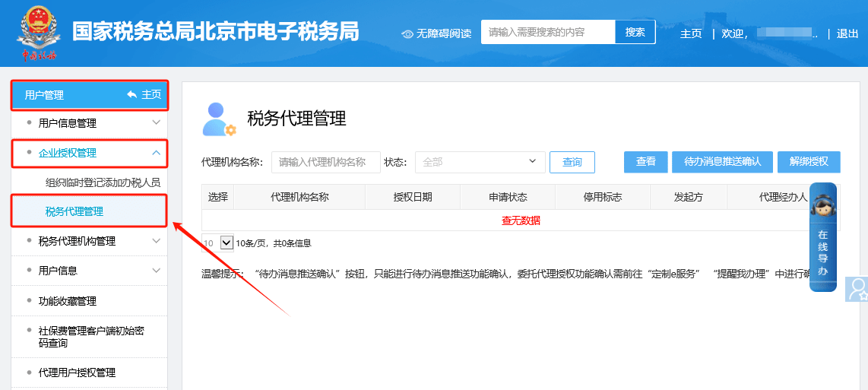This screenshot has width=868, height=390.
Task: Expand the 税务代理机构管理 section
Action: (x=156, y=241)
